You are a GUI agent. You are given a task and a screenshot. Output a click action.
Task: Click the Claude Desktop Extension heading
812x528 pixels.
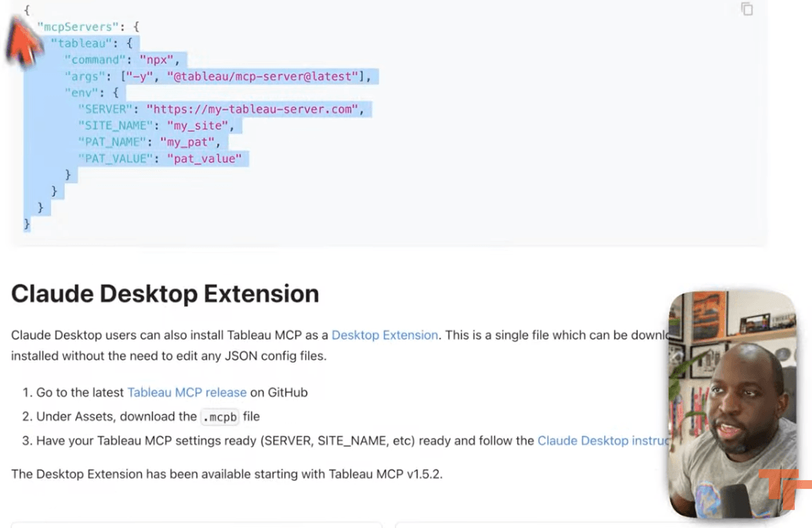[165, 294]
